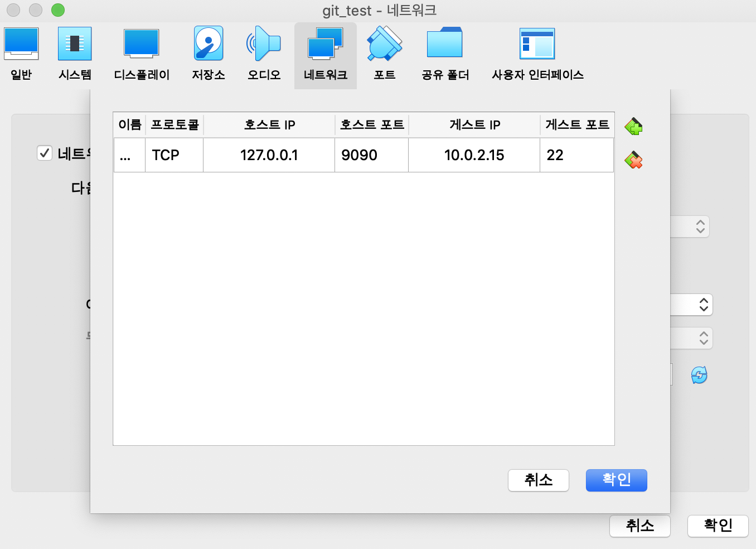
Task: Open the 공유 폴더 shared folders settings
Action: tap(445, 55)
